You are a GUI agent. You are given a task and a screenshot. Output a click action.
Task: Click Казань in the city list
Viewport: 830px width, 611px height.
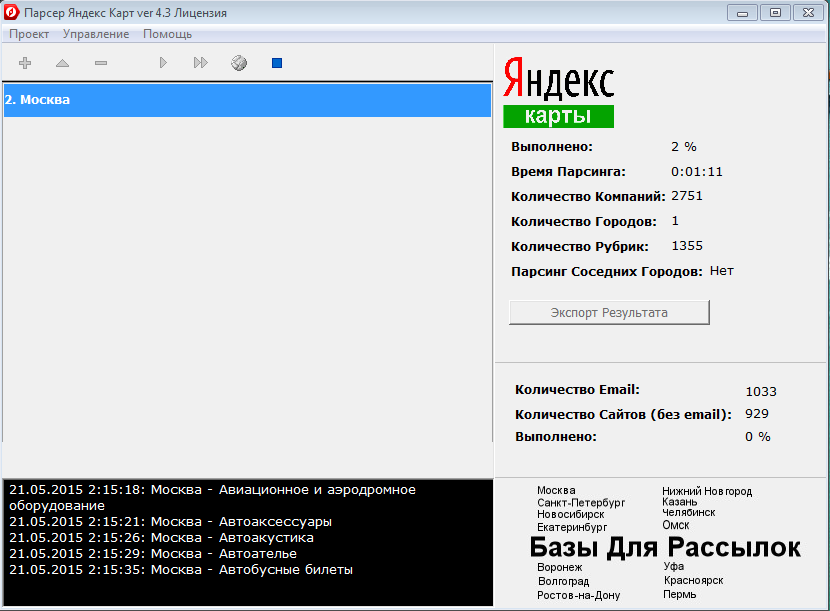[680, 502]
